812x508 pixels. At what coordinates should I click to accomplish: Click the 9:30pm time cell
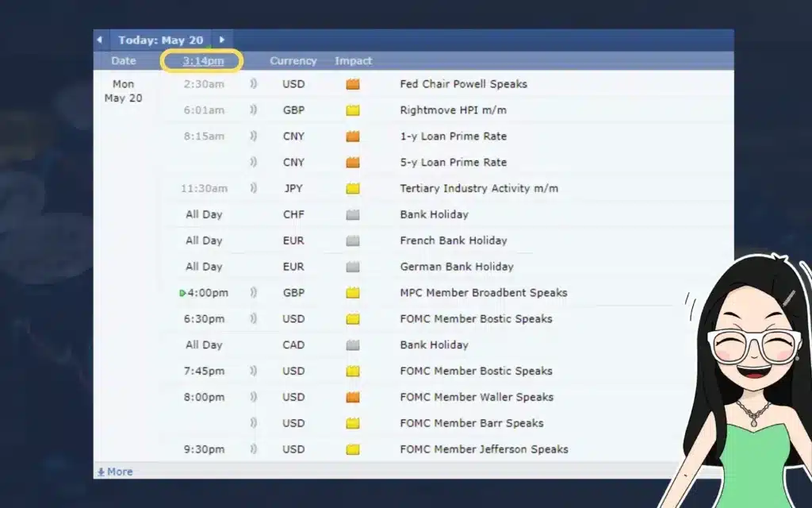click(x=204, y=449)
